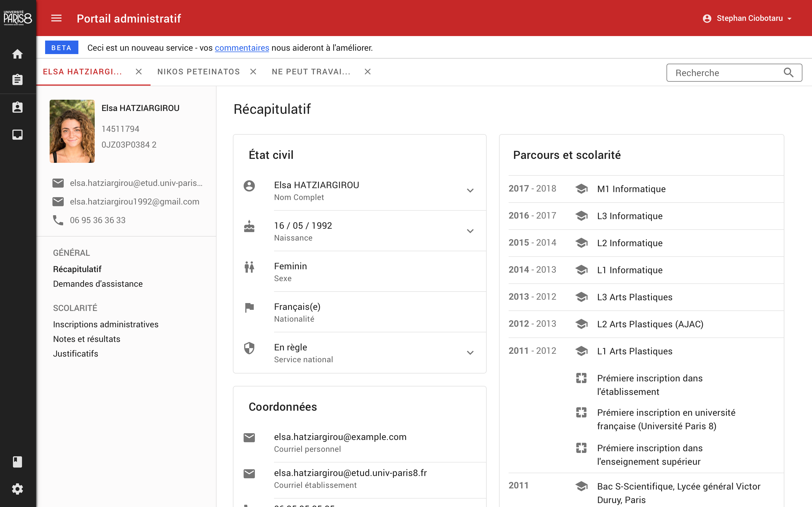
Task: Click the phone icon next to 06 95 36 36 33
Action: [58, 220]
